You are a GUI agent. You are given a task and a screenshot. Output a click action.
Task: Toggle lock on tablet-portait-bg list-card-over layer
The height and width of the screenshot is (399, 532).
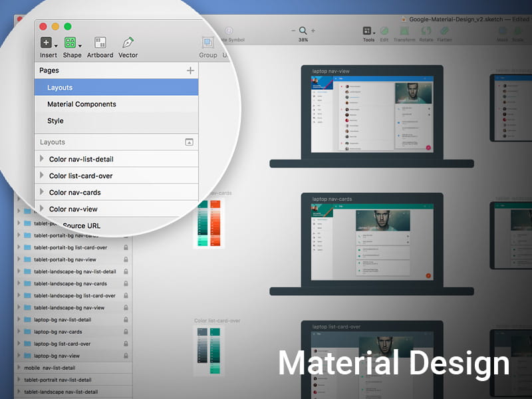[x=125, y=247]
